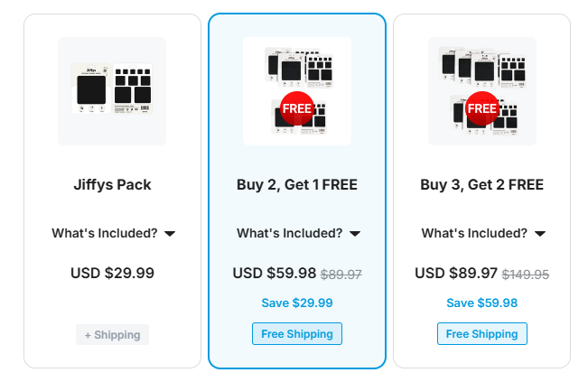Expand What's Included arrow under Buy 2 offer
Image resolution: width=588 pixels, height=382 pixels.
(355, 234)
